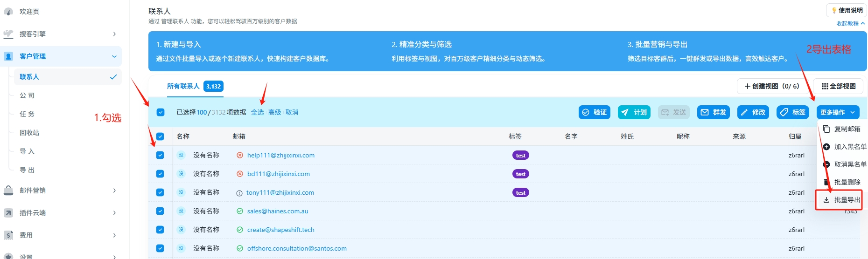The width and height of the screenshot is (868, 259).
Task: Click the 计划 paper plane button
Action: (x=625, y=112)
